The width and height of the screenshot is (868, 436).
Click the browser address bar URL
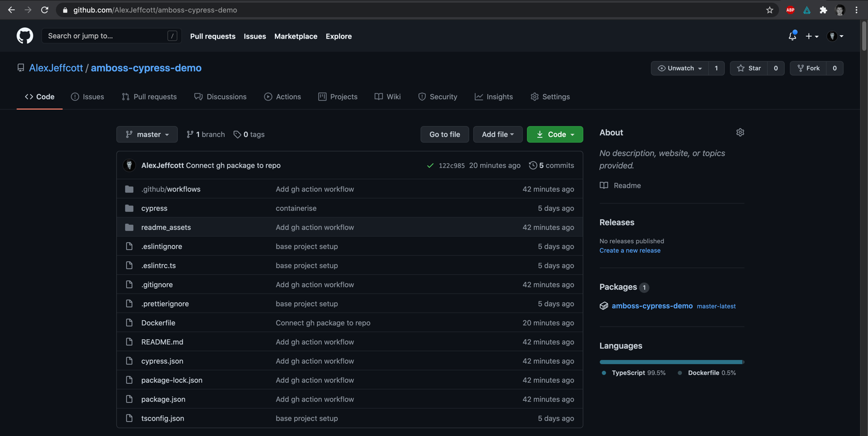click(155, 10)
